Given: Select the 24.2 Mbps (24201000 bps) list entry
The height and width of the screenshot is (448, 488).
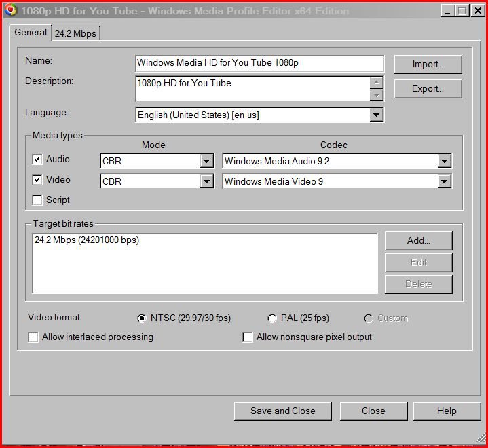Looking at the screenshot, I should coord(87,240).
